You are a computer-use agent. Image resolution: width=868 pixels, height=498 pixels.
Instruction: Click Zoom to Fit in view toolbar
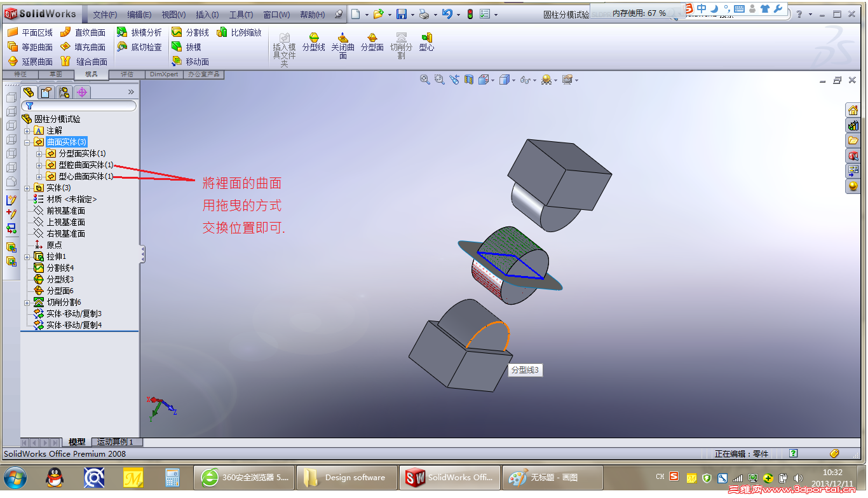[424, 80]
